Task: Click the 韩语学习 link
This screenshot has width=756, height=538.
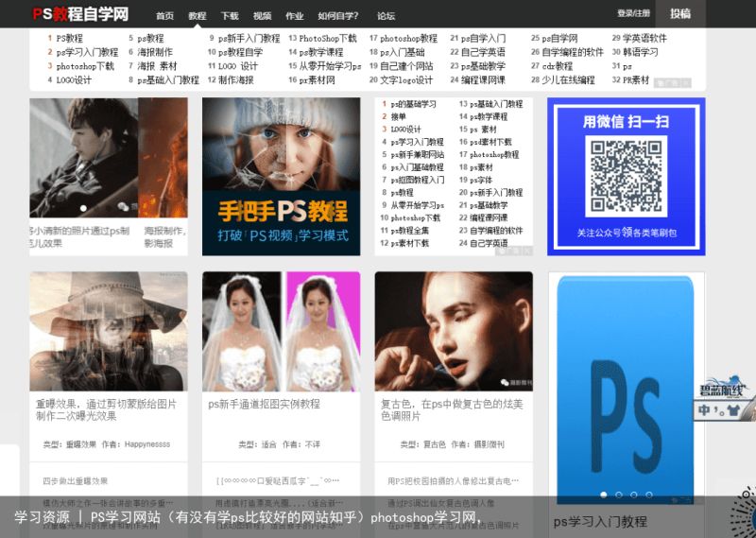Action: tap(641, 52)
